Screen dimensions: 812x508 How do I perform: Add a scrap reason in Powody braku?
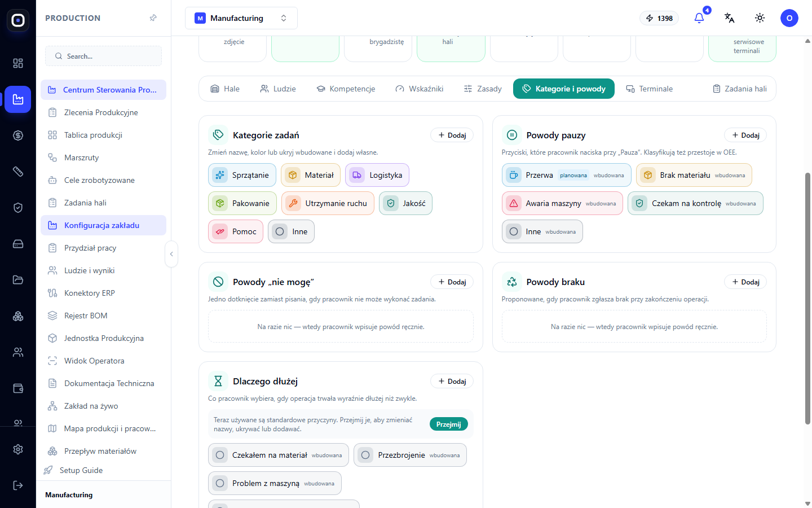point(745,282)
